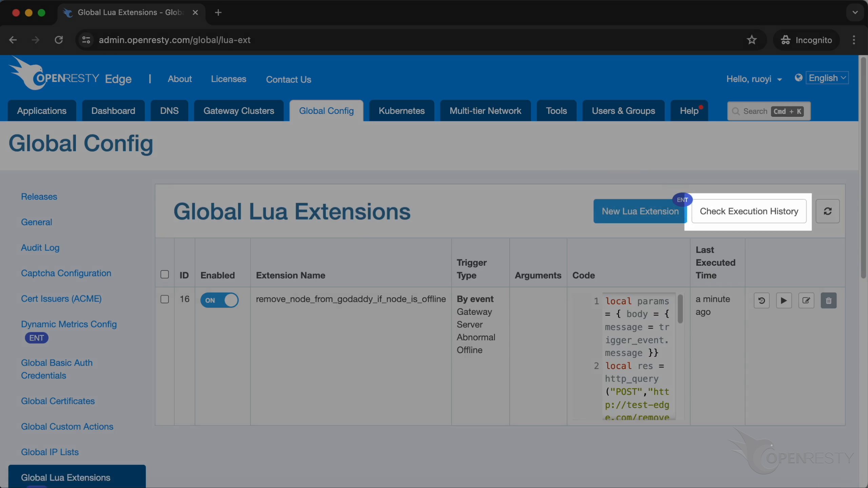Image resolution: width=868 pixels, height=488 pixels.
Task: Expand the Hello, ruoyi user menu
Action: [754, 79]
